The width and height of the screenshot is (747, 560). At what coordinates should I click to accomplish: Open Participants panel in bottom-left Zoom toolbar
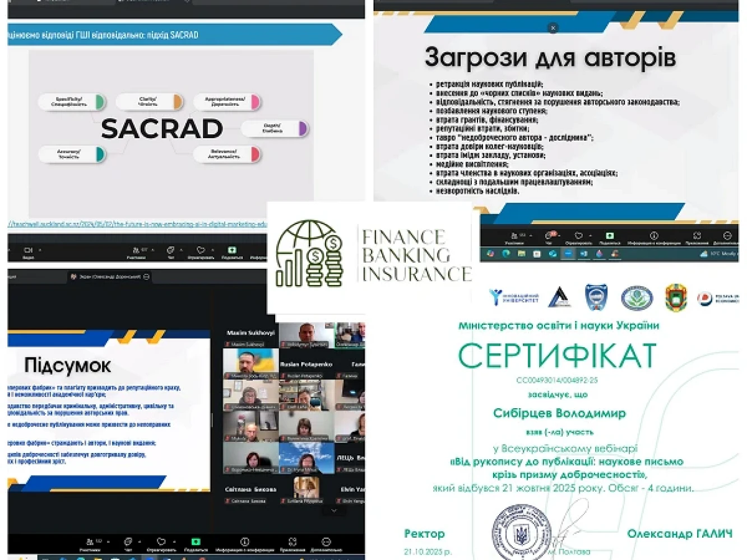90,542
